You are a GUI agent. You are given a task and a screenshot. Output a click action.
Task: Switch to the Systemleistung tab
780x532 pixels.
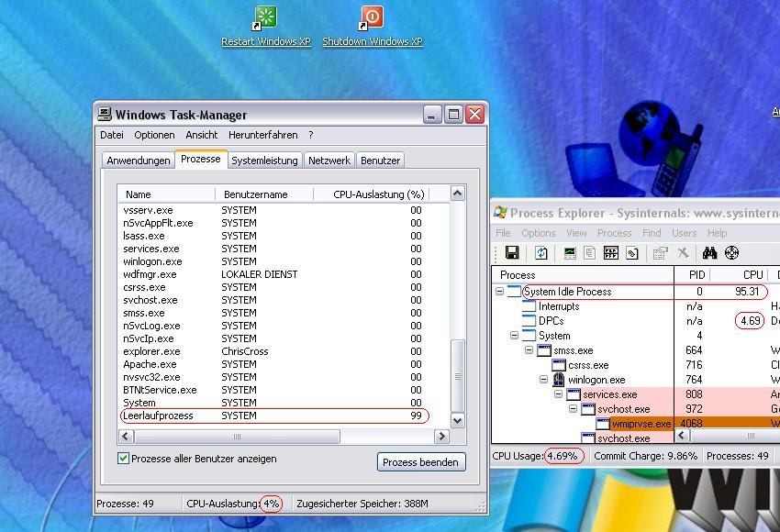(x=264, y=161)
